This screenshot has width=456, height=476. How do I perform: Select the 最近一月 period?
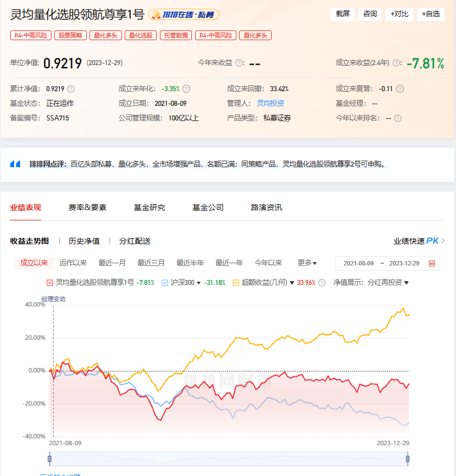[x=112, y=263]
